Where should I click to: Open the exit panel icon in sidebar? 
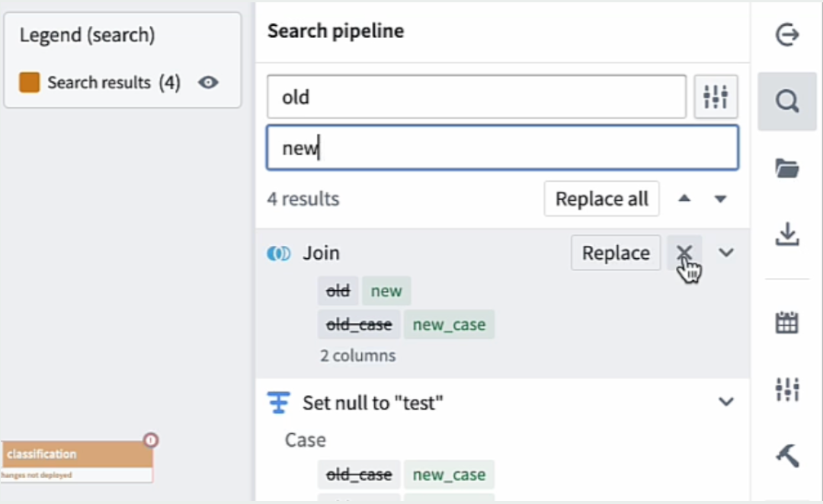(787, 35)
